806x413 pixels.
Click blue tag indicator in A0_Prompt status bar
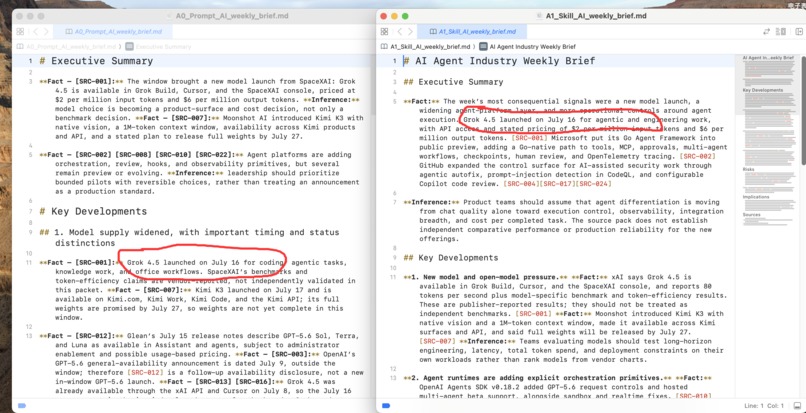(x=22, y=406)
